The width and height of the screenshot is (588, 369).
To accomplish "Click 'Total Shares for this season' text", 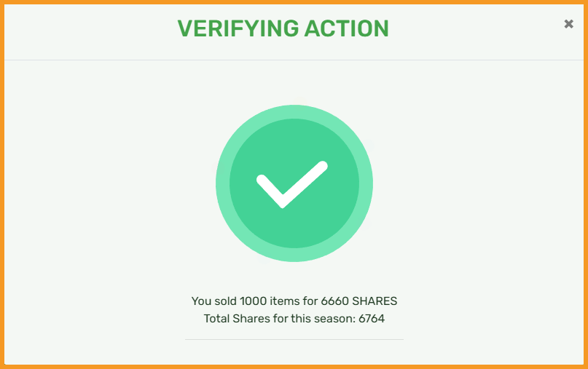I will [279, 319].
